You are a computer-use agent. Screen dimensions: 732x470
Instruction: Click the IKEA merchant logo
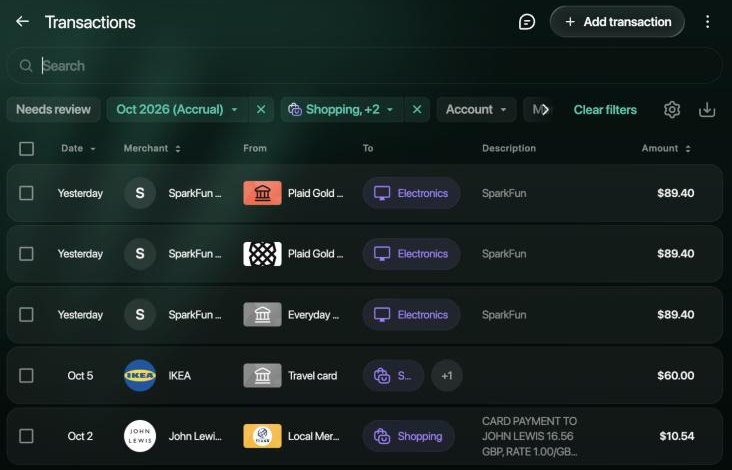pyautogui.click(x=140, y=375)
